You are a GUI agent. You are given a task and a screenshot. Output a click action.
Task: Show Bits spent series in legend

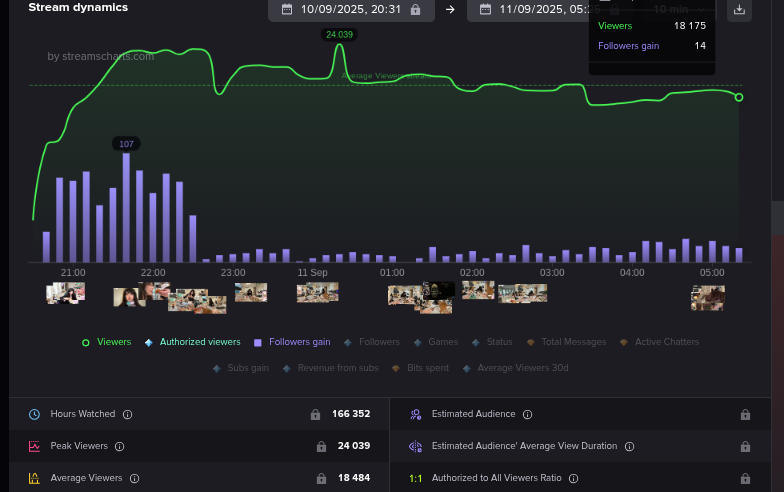tap(429, 368)
